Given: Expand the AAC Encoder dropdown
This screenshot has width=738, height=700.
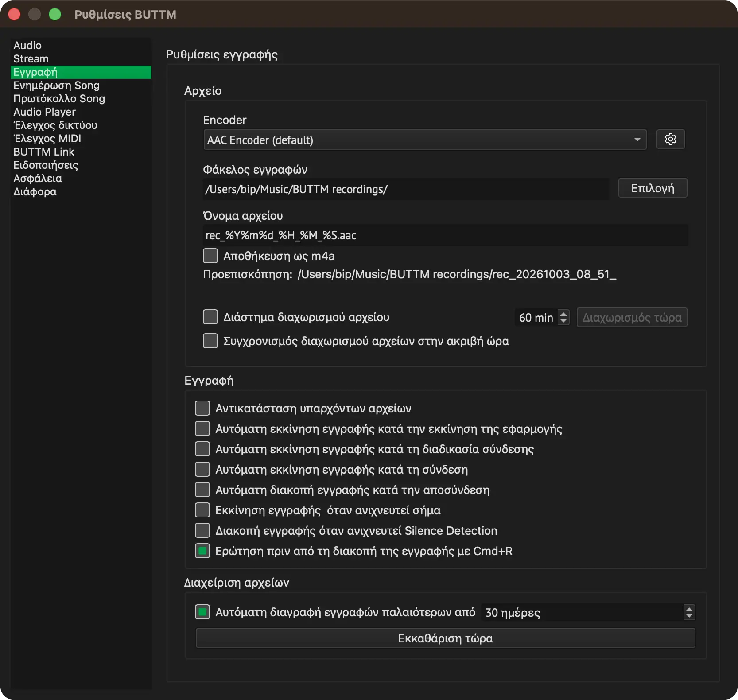Looking at the screenshot, I should point(425,140).
